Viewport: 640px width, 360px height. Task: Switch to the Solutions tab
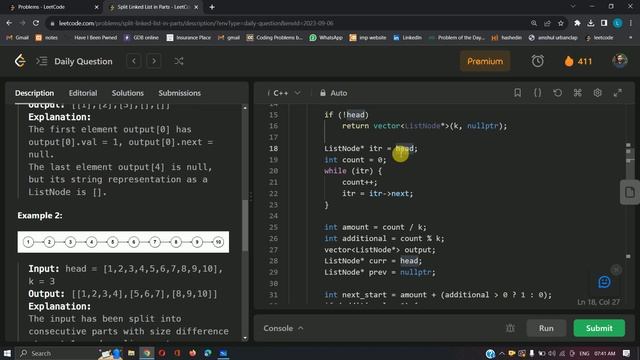tap(128, 93)
